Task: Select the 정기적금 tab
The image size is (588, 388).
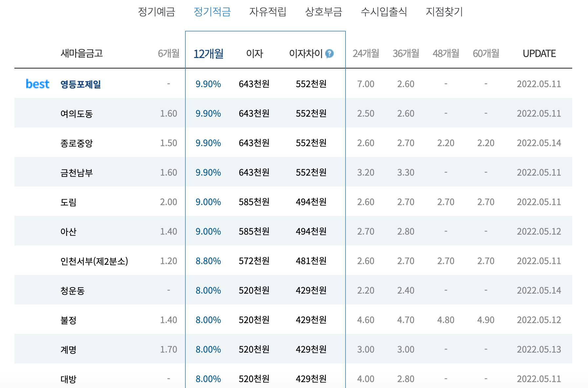Action: 212,12
